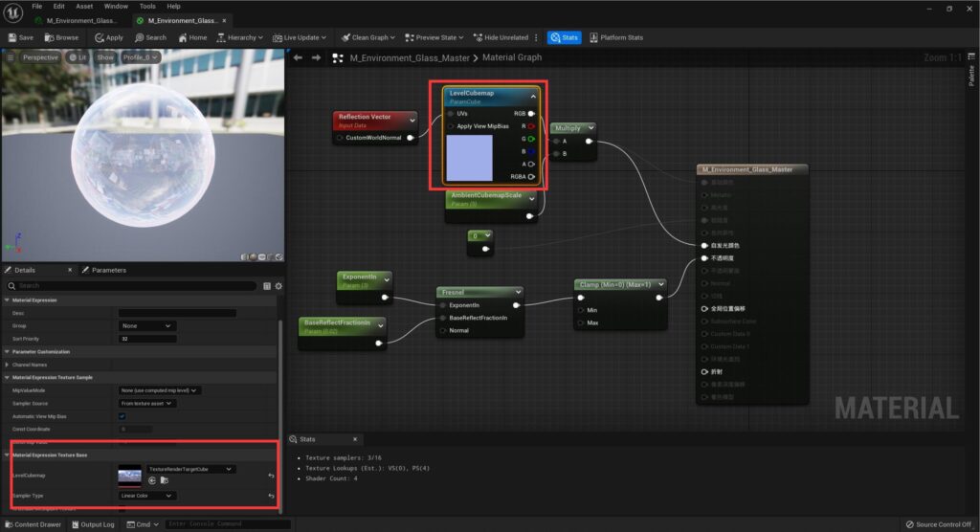Click the Output Log button
This screenshot has width=980, height=532.
[x=93, y=524]
